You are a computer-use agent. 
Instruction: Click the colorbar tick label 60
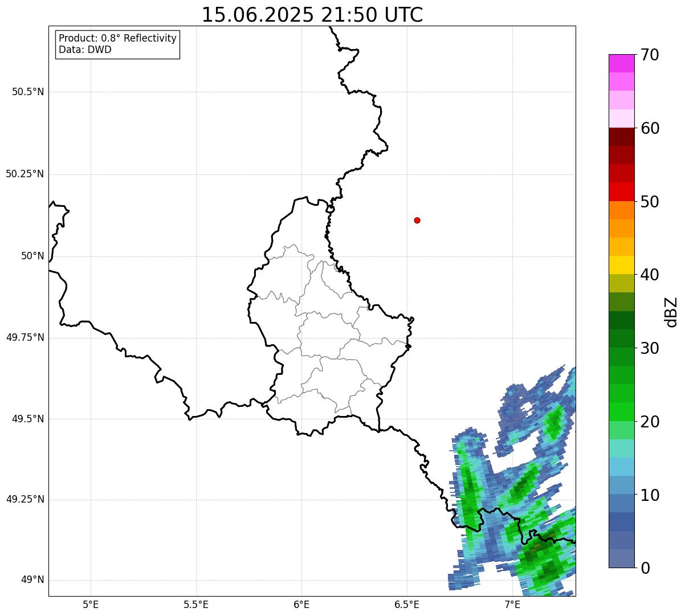tap(650, 129)
